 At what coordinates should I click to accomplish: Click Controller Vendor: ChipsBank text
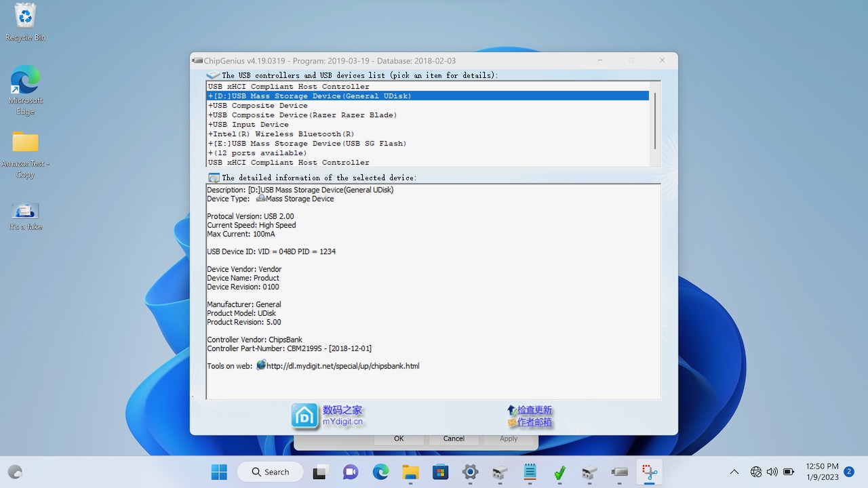[254, 340]
